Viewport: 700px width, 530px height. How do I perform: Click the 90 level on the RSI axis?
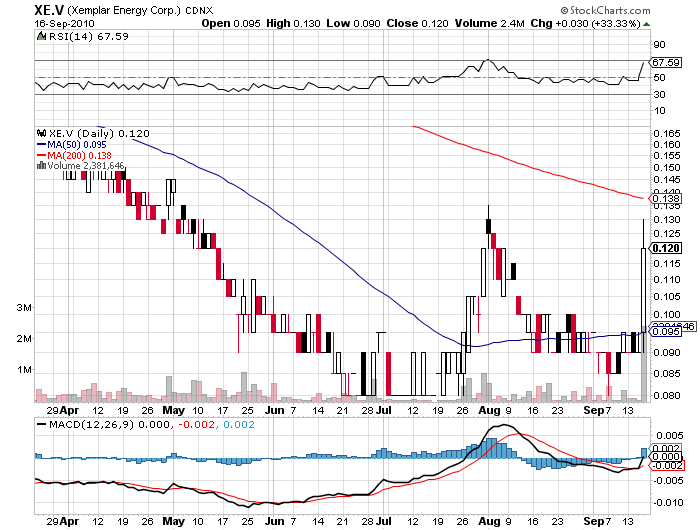(x=659, y=45)
